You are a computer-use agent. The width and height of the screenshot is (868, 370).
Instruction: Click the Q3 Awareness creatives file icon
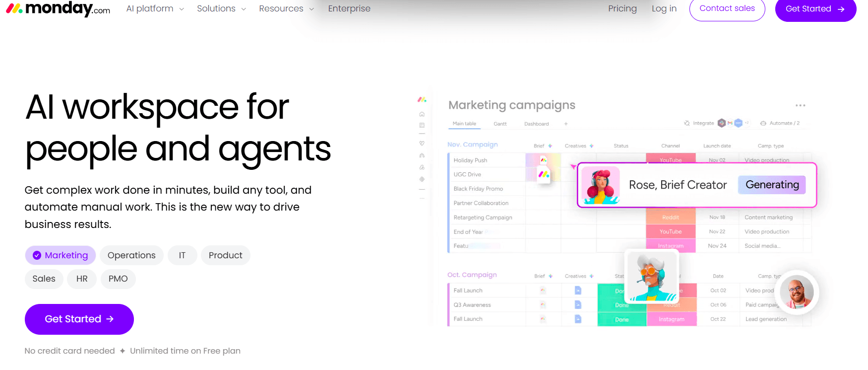tap(578, 304)
